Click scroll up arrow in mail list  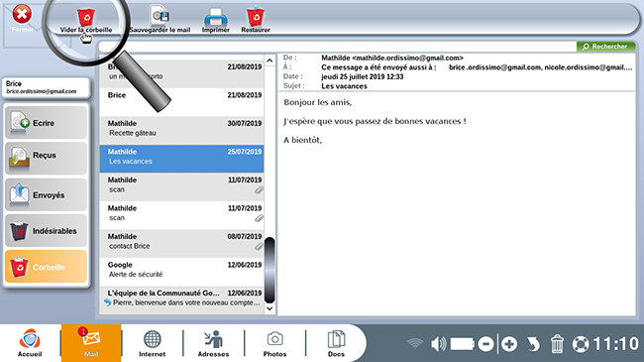click(x=269, y=60)
